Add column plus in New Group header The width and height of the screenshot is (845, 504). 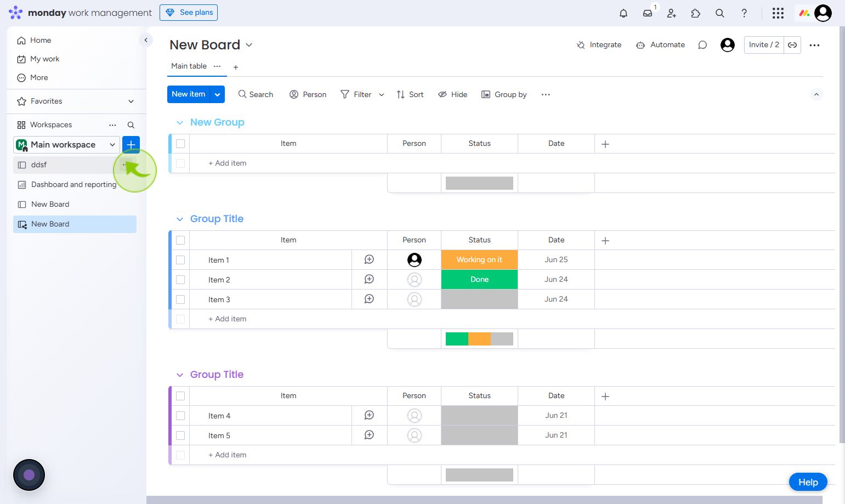[x=605, y=144]
